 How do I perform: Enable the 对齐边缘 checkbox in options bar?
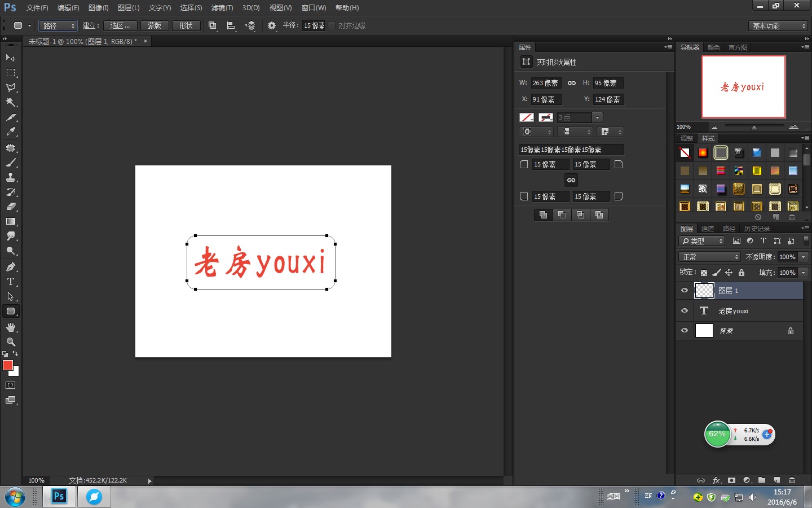pyautogui.click(x=332, y=25)
